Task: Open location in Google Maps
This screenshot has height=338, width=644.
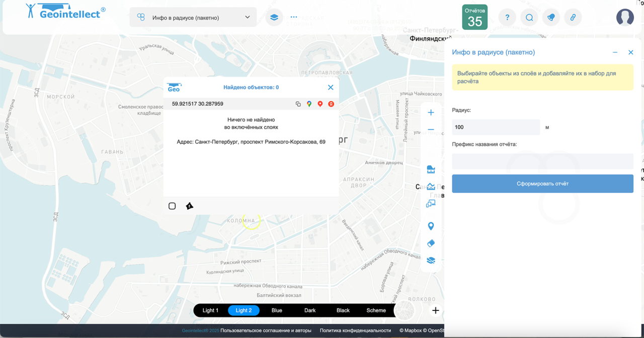Action: tap(309, 104)
